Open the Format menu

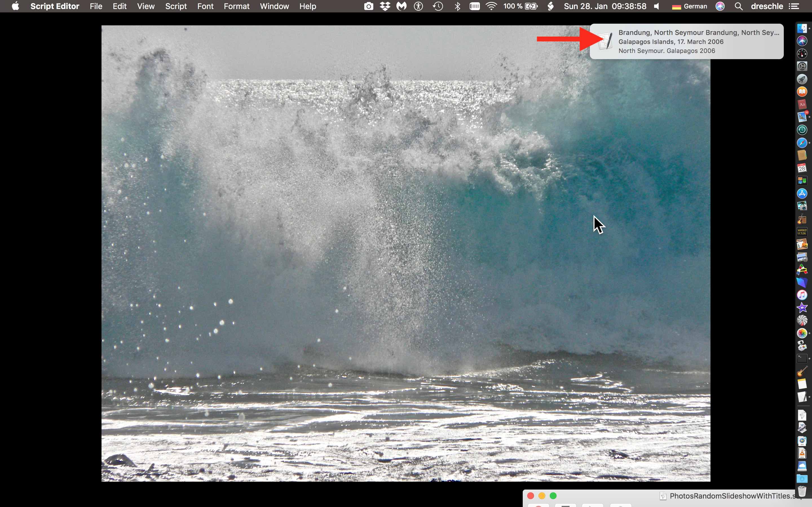pyautogui.click(x=237, y=6)
